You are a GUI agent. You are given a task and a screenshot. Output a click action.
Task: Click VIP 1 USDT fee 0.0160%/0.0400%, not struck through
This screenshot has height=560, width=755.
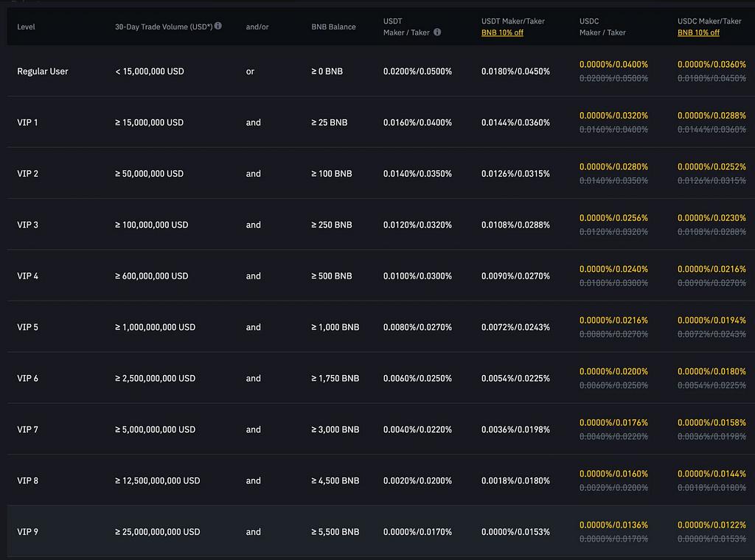pyautogui.click(x=417, y=122)
